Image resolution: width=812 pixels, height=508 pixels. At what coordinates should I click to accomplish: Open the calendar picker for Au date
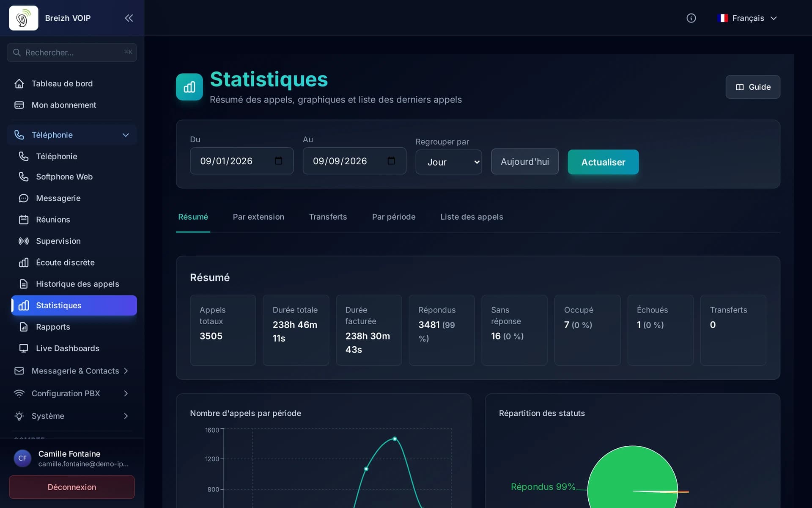(391, 161)
